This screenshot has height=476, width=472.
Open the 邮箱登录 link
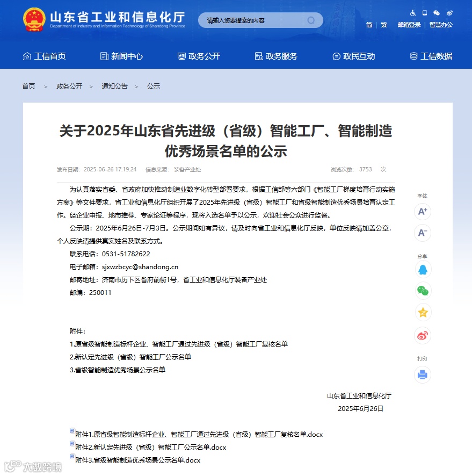[x=409, y=25]
